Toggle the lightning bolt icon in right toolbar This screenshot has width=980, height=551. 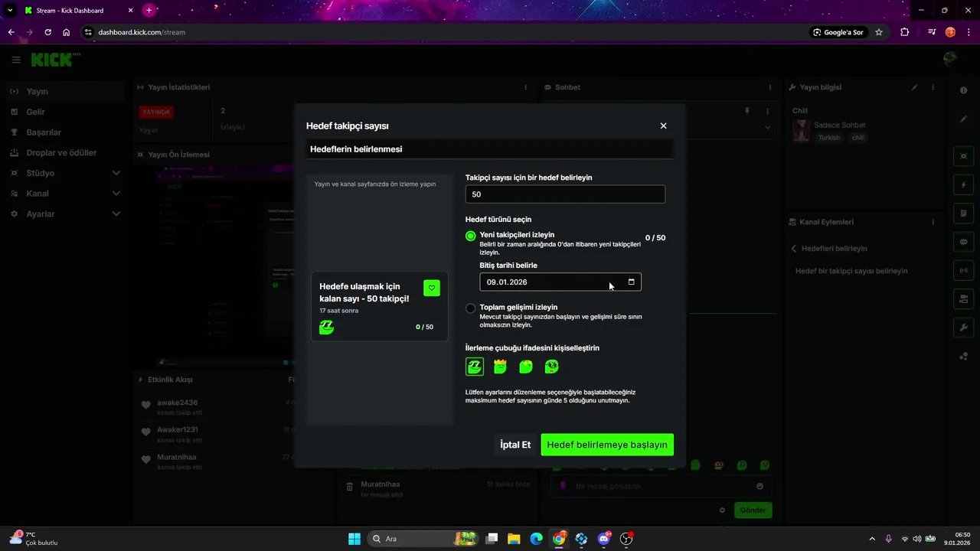click(963, 184)
